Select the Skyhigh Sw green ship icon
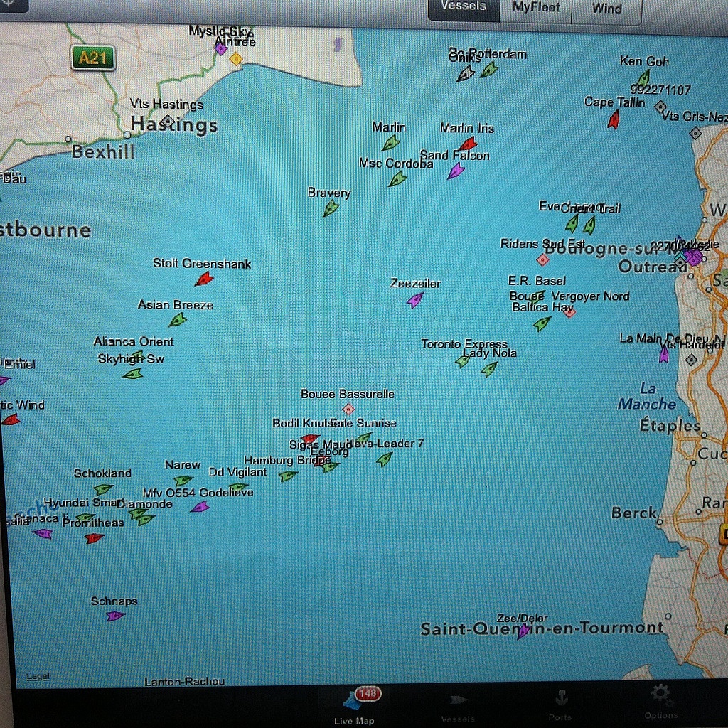The width and height of the screenshot is (728, 728). [133, 373]
